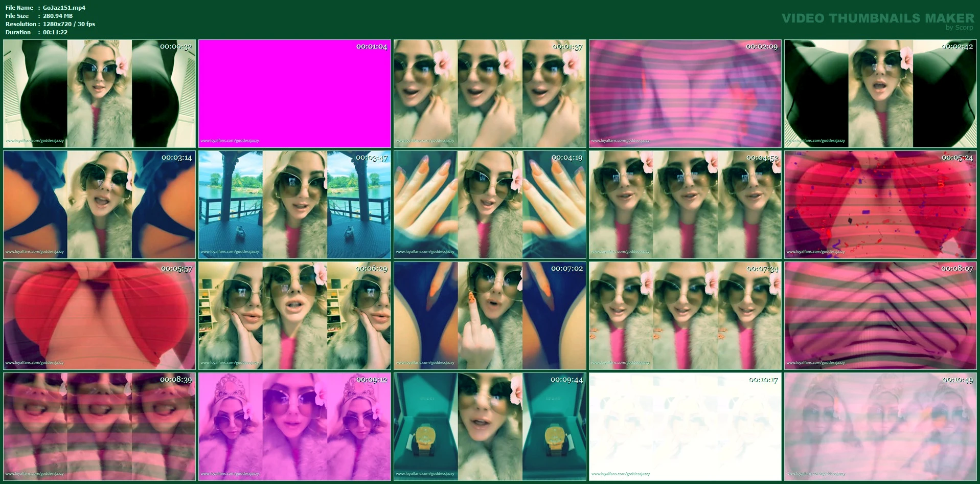This screenshot has height=484, width=980.
Task: Click the loyalfans URL watermark on the magenta frame
Action: [x=230, y=141]
